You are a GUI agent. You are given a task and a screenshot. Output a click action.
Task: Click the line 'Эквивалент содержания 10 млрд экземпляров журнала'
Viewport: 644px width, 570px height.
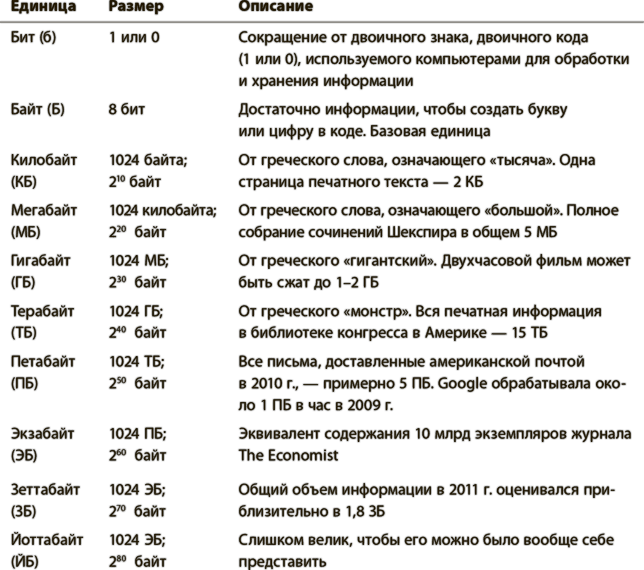[435, 434]
